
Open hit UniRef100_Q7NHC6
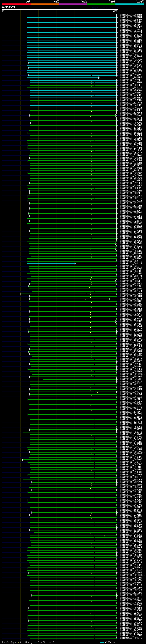tap(131, 95)
